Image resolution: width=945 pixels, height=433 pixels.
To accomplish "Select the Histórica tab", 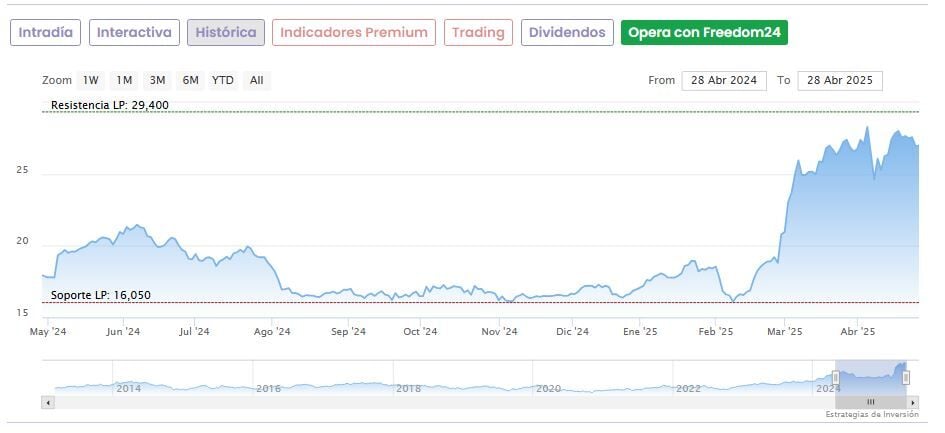I will [x=226, y=32].
